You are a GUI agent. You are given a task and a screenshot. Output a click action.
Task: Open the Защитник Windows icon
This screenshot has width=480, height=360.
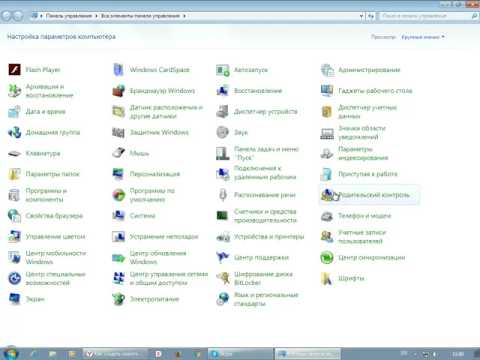point(118,132)
